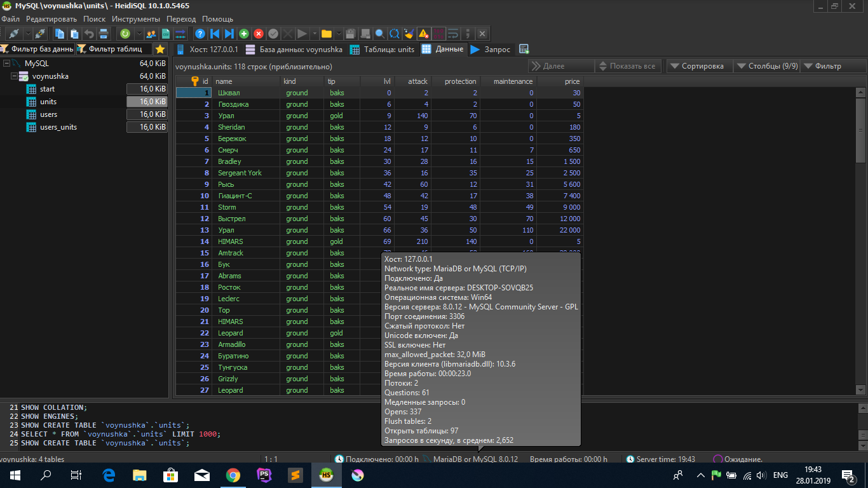Open the Инструменты menu

tap(135, 19)
